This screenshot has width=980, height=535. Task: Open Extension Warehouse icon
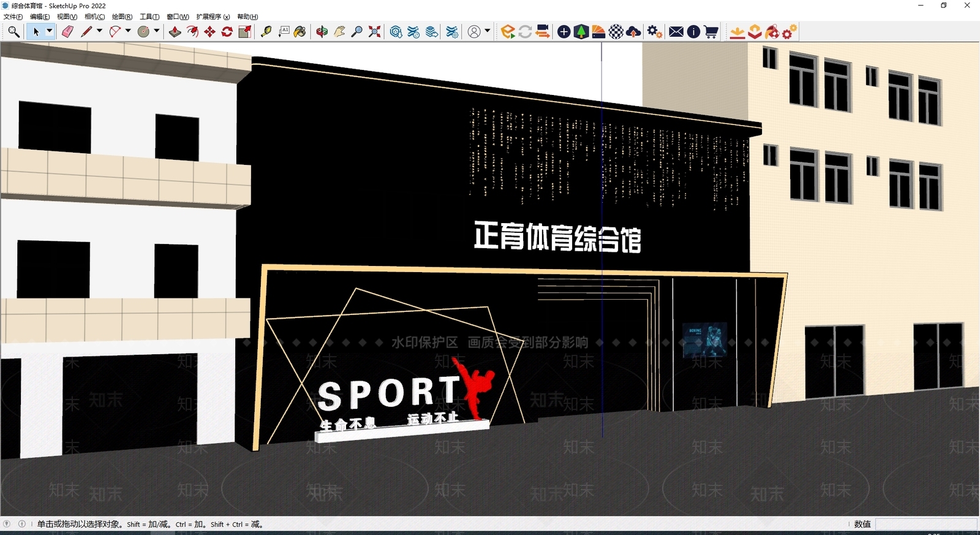tap(414, 31)
